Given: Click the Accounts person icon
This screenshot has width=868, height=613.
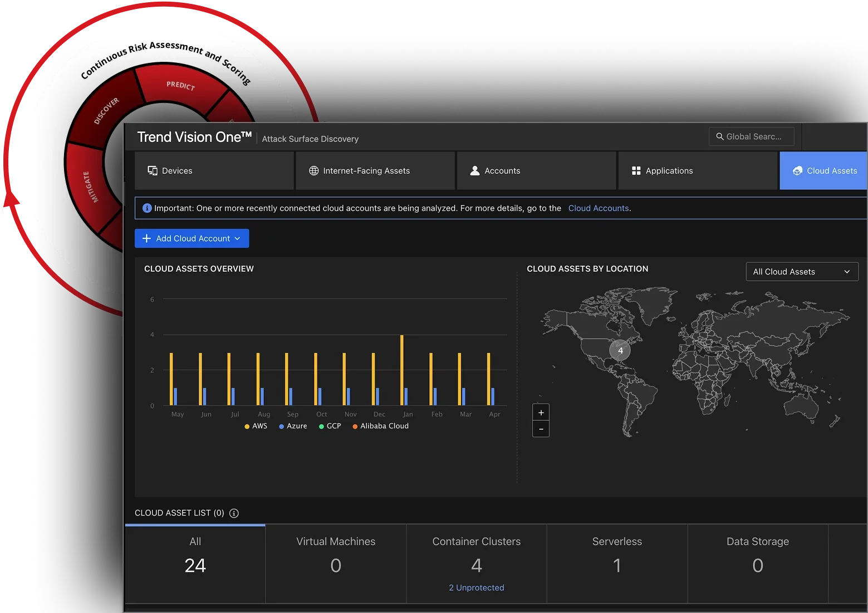Looking at the screenshot, I should (475, 171).
